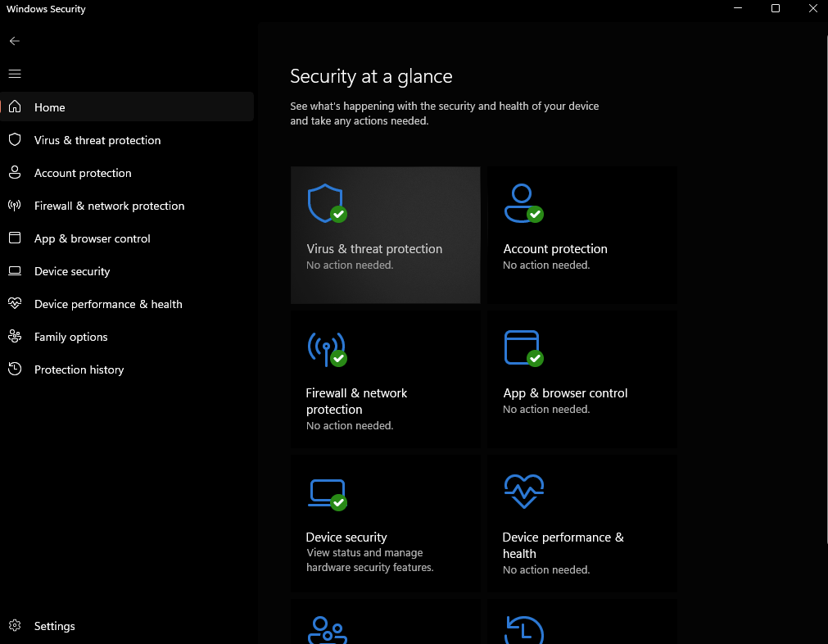
Task: Click the antenna icon on Firewall tile
Action: pyautogui.click(x=325, y=347)
